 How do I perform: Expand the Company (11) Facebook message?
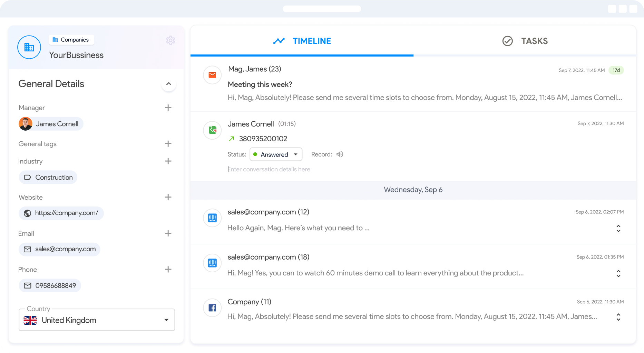tap(618, 317)
